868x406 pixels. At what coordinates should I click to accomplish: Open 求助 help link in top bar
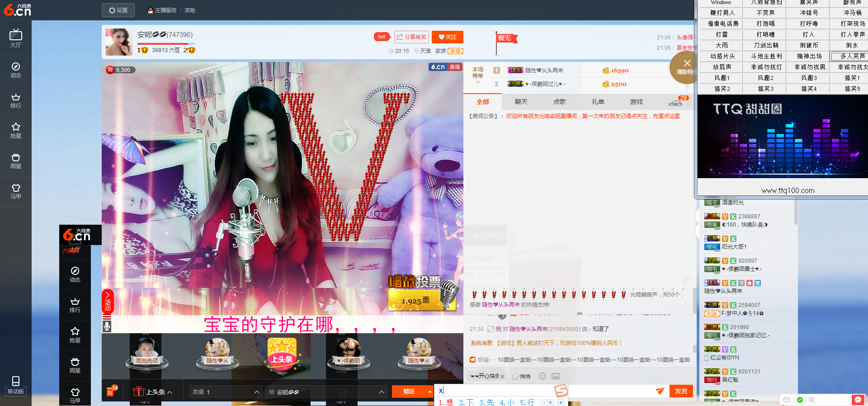pos(190,10)
